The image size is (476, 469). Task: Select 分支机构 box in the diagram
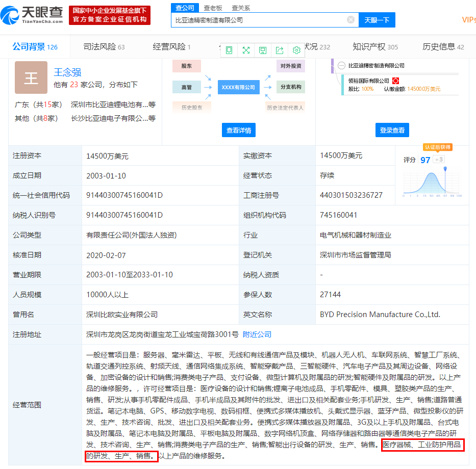click(x=291, y=87)
